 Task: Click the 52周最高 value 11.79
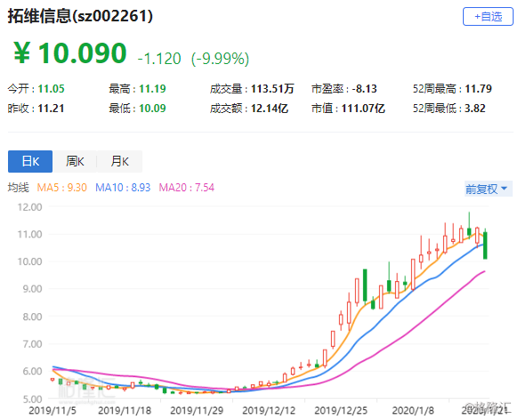click(x=478, y=89)
